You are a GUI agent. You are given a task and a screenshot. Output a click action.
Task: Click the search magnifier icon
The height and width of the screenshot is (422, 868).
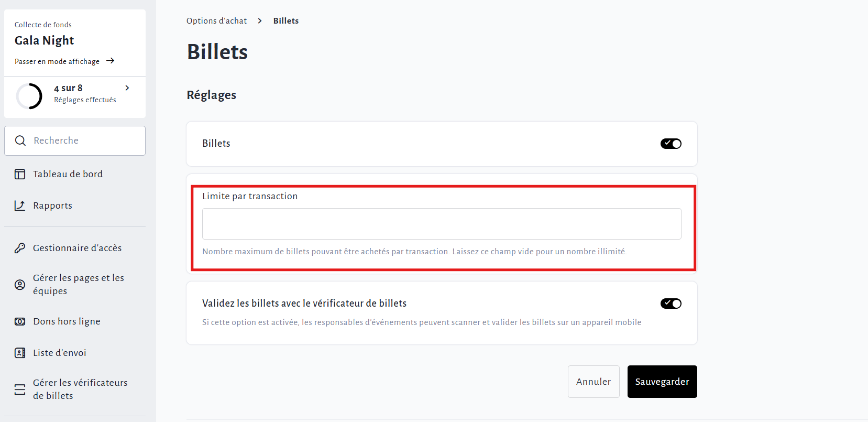[20, 140]
